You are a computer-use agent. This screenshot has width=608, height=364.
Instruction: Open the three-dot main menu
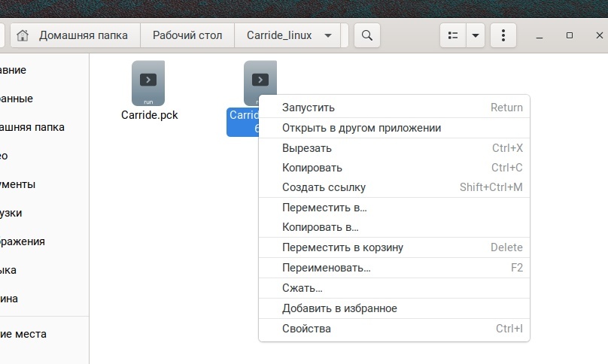point(503,35)
